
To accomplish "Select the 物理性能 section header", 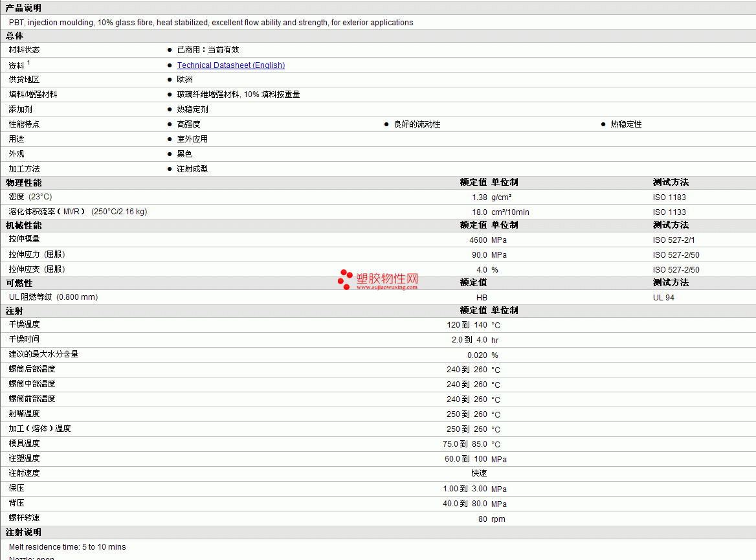I will (x=23, y=183).
